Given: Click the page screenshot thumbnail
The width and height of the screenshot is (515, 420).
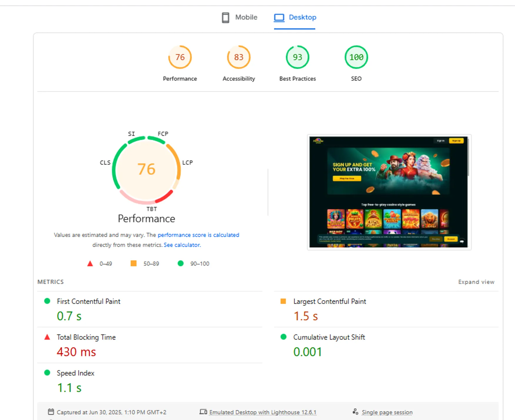Looking at the screenshot, I should click(x=389, y=192).
